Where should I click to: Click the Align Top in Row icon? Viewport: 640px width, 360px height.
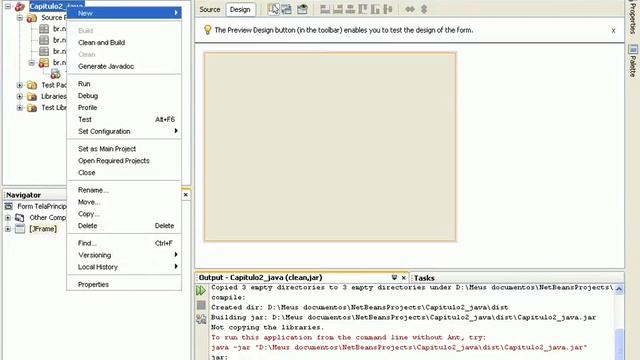(x=363, y=9)
